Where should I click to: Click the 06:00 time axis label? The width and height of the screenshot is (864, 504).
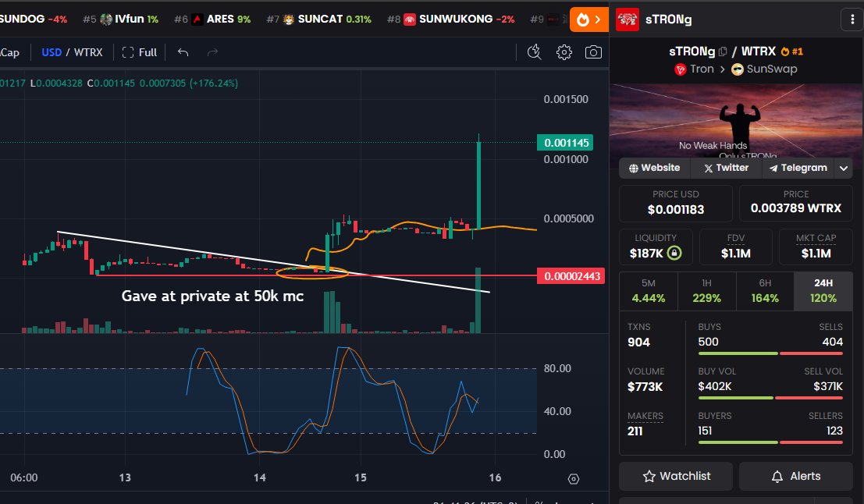click(x=23, y=477)
